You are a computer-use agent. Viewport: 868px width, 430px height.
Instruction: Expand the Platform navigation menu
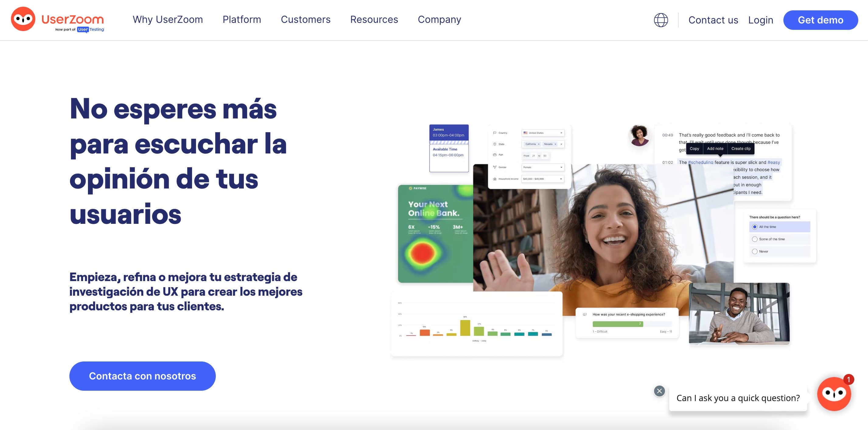click(x=241, y=20)
